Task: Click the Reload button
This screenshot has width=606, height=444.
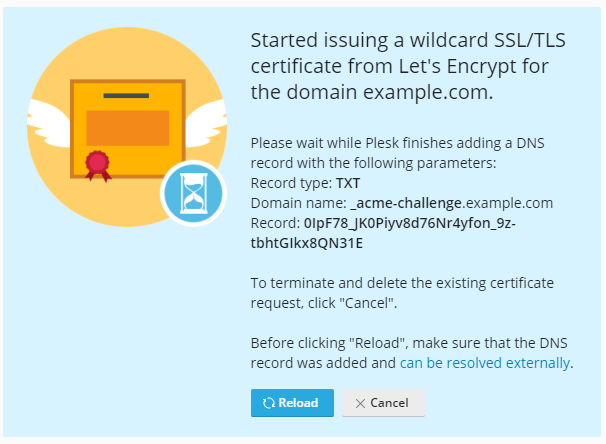Action: pyautogui.click(x=292, y=403)
